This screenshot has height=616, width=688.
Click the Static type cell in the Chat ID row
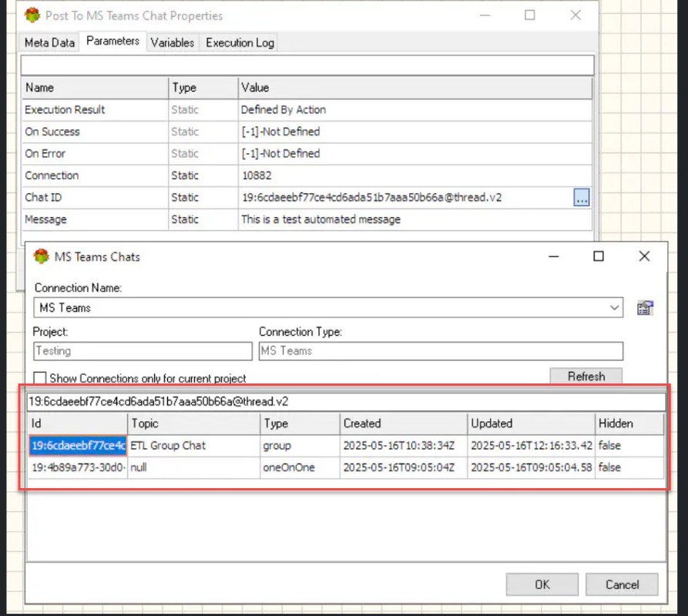203,197
